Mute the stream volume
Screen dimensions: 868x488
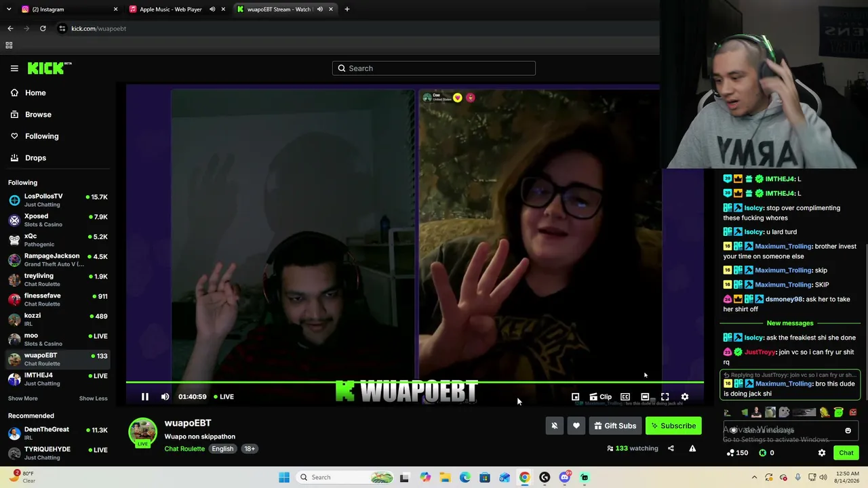pos(165,396)
